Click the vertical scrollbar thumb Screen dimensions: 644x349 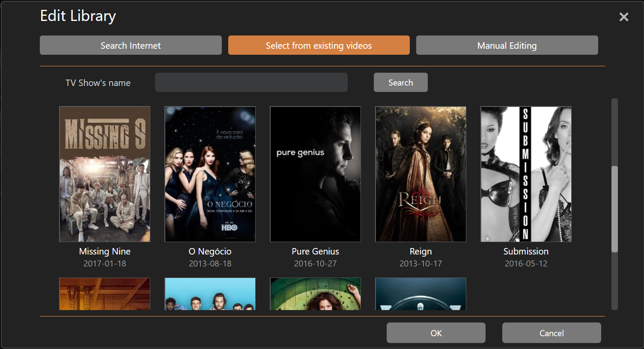click(614, 209)
